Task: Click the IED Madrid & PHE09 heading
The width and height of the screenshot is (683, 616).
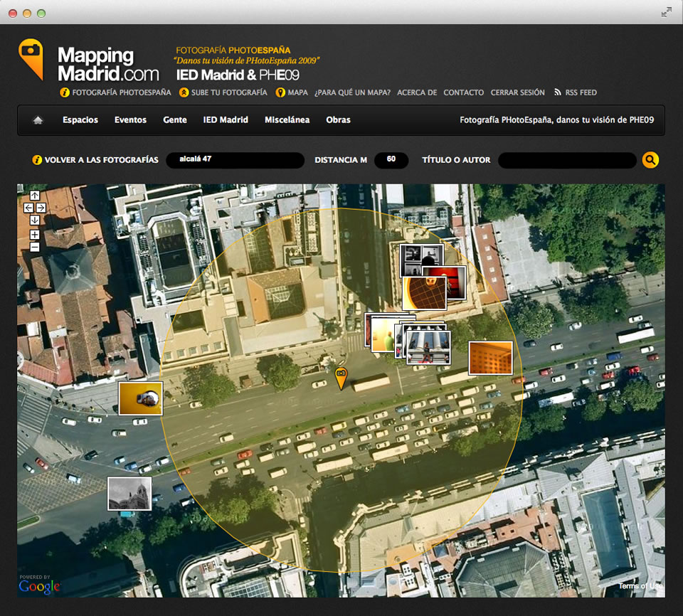Action: pos(238,75)
